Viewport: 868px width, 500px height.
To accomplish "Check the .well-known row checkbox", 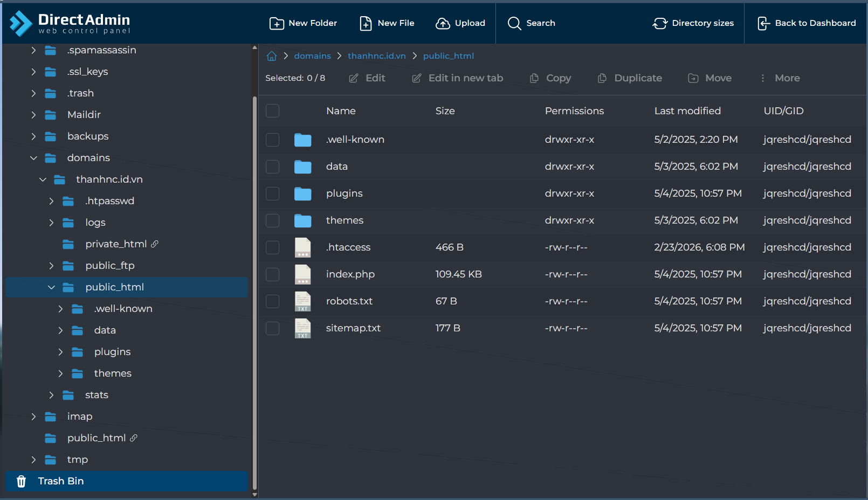I will (x=273, y=140).
